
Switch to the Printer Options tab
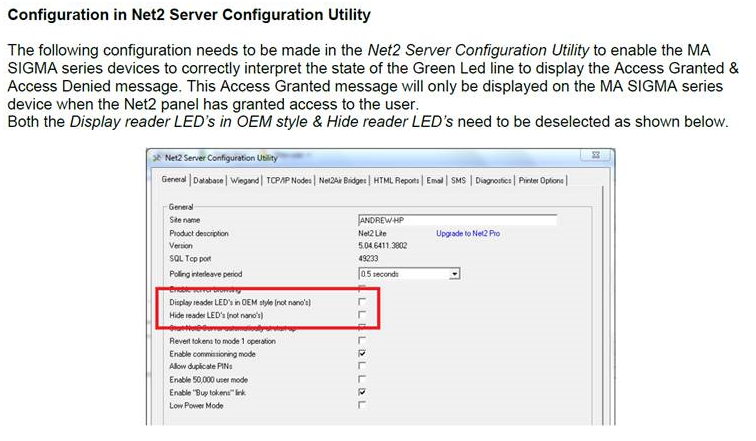541,181
